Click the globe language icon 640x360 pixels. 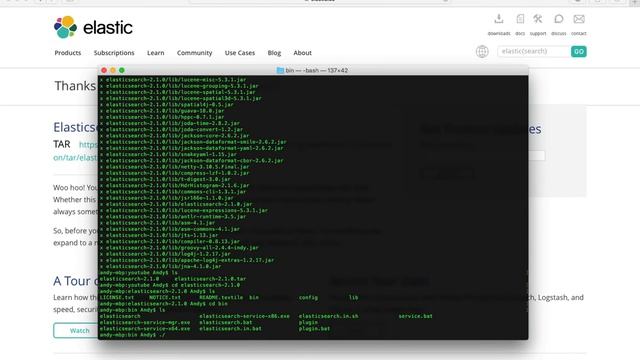pos(482,51)
